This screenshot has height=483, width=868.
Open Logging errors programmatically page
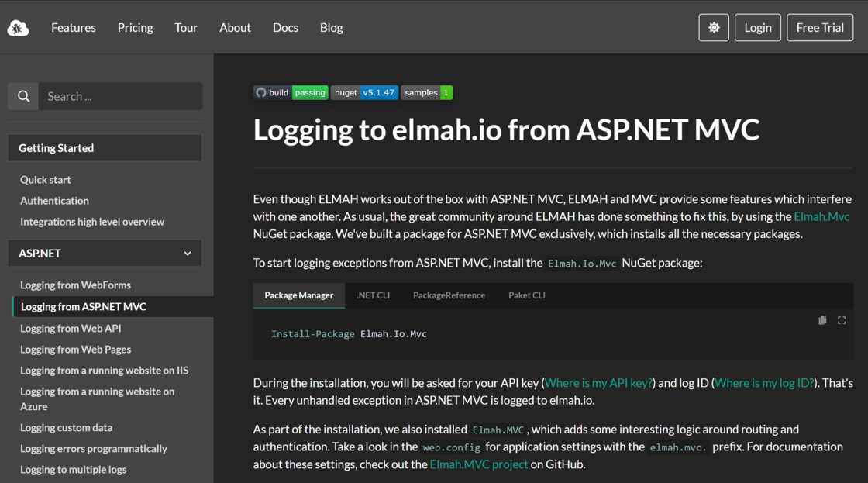pyautogui.click(x=94, y=448)
